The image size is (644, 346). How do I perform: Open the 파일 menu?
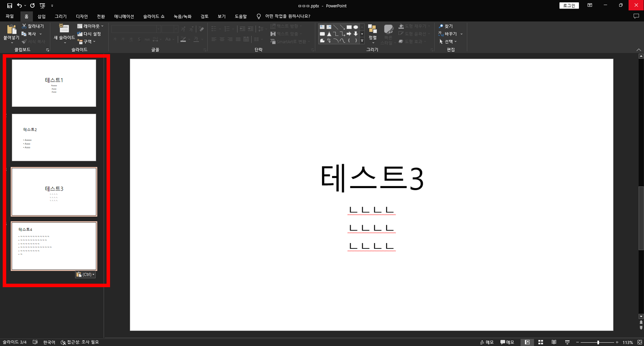pyautogui.click(x=10, y=16)
